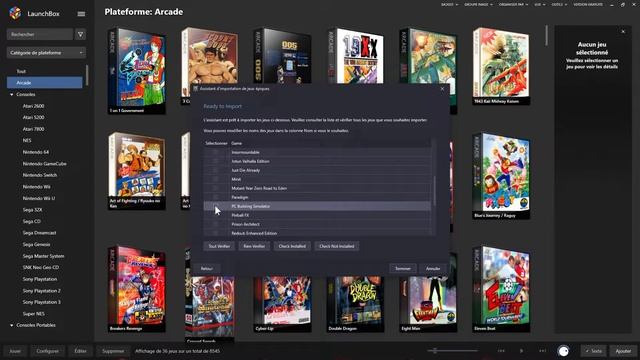Toggle checkbox for Just Die Already
The height and width of the screenshot is (360, 640).
[x=215, y=170]
